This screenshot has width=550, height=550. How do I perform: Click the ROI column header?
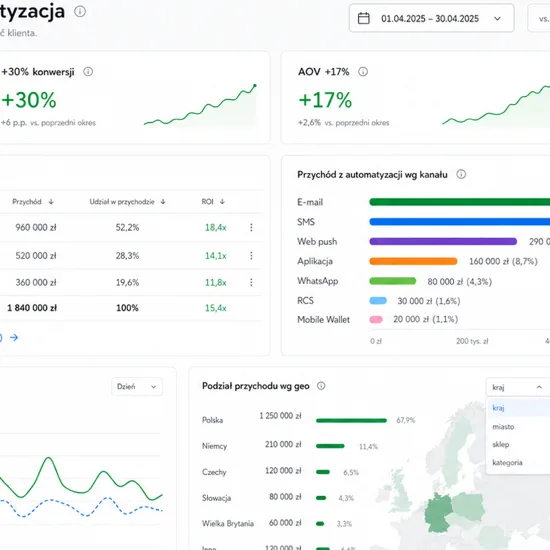click(207, 202)
